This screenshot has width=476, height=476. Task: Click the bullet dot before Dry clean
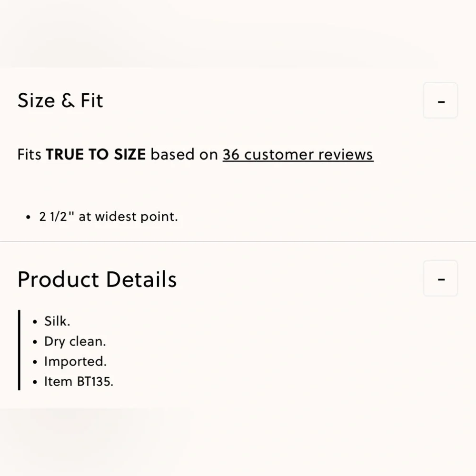tap(35, 342)
